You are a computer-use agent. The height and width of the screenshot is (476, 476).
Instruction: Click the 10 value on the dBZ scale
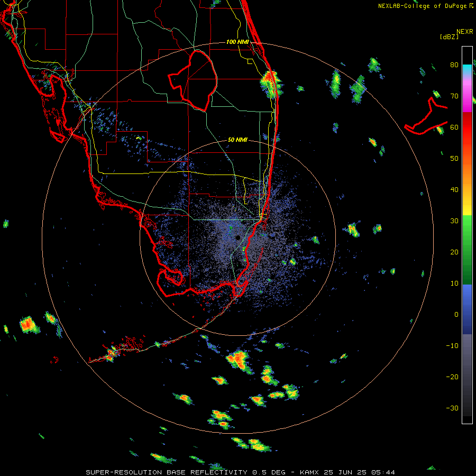pyautogui.click(x=454, y=283)
